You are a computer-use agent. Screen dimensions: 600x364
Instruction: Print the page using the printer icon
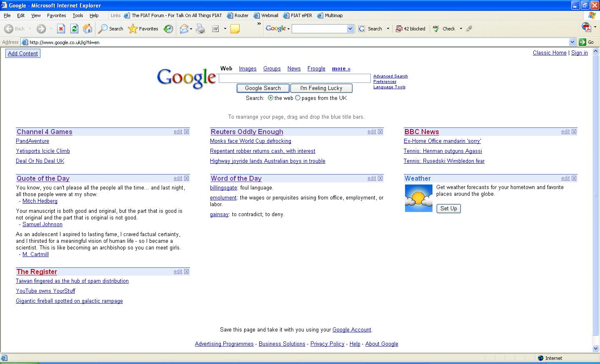click(200, 29)
